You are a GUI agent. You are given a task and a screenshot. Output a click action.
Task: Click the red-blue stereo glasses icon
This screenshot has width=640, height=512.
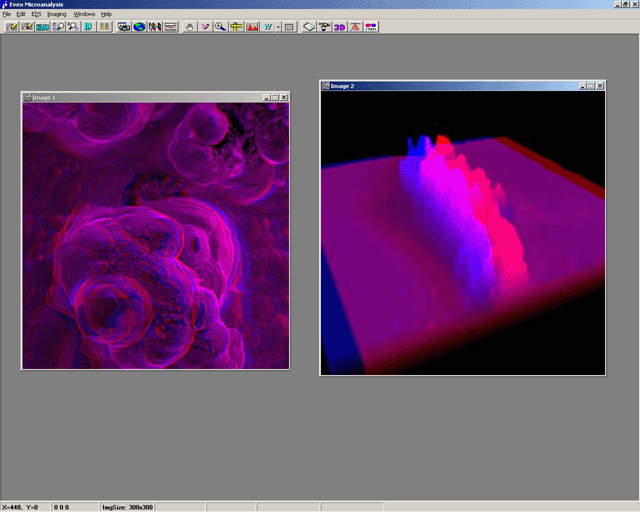(371, 27)
